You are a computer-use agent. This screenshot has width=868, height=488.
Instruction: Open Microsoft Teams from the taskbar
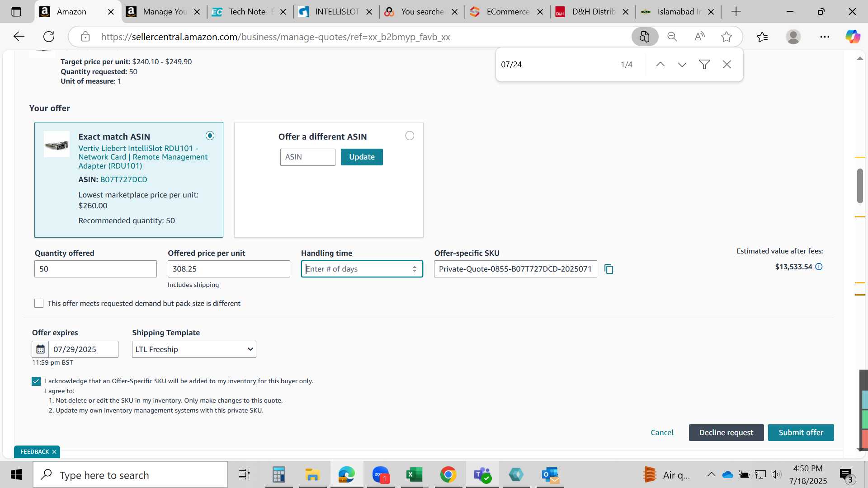pyautogui.click(x=482, y=474)
